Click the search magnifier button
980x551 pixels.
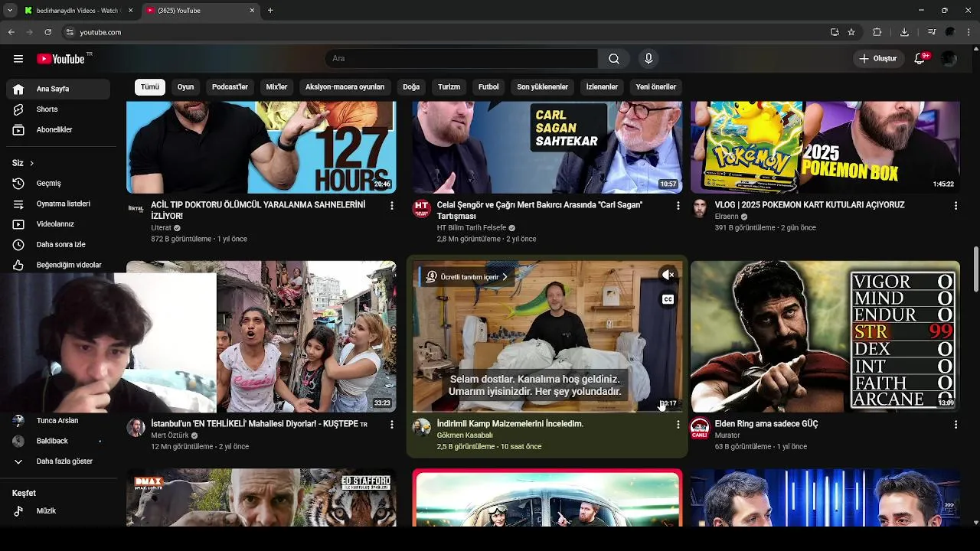614,59
